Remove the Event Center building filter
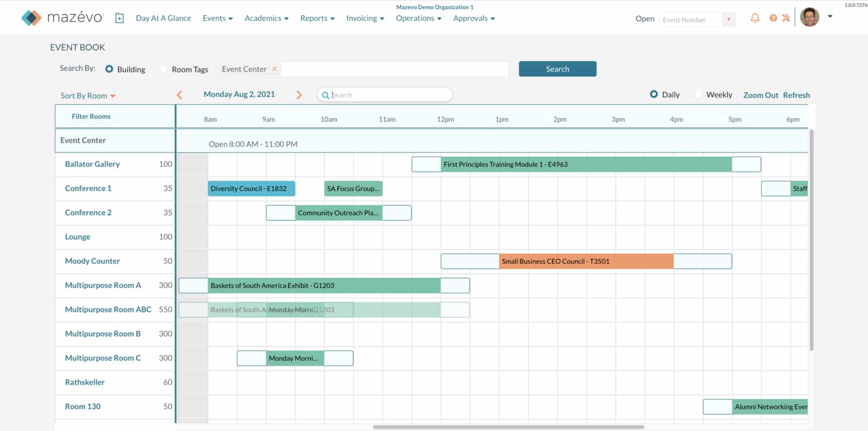This screenshot has height=431, width=868. coord(275,69)
